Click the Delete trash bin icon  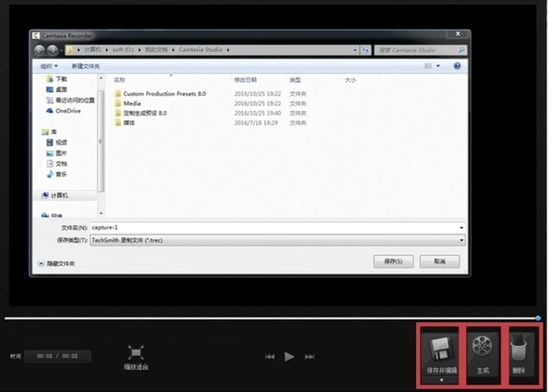[x=519, y=348]
